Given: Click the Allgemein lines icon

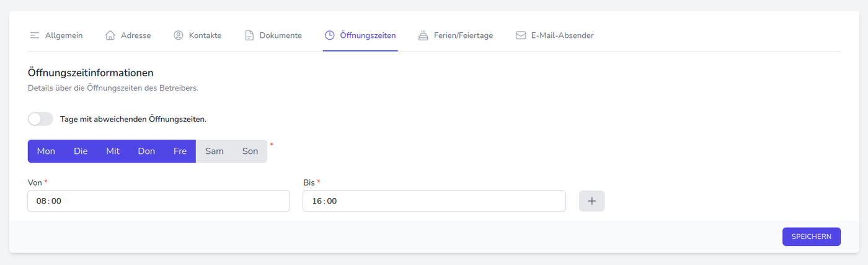Looking at the screenshot, I should [x=35, y=35].
